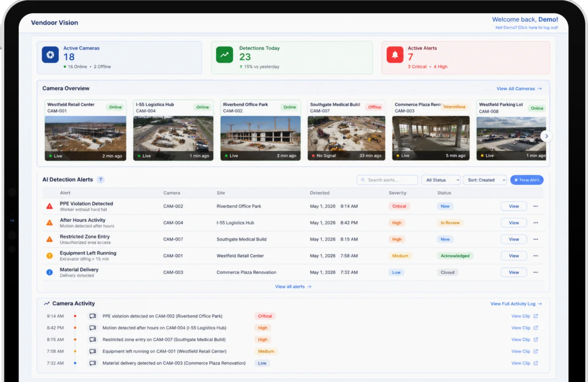Open more options for PPE Violation row
The width and height of the screenshot is (588, 382).
pyautogui.click(x=535, y=206)
